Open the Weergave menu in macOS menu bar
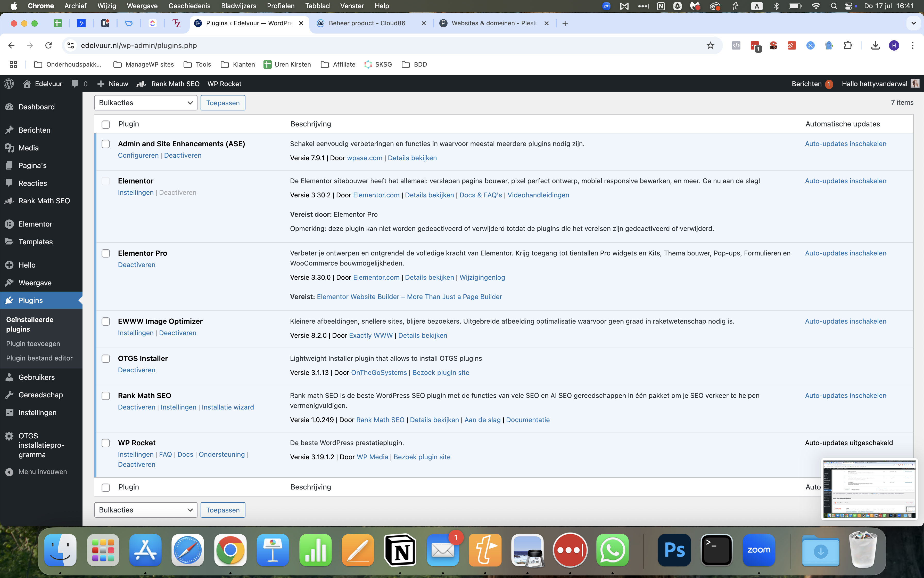 (142, 6)
